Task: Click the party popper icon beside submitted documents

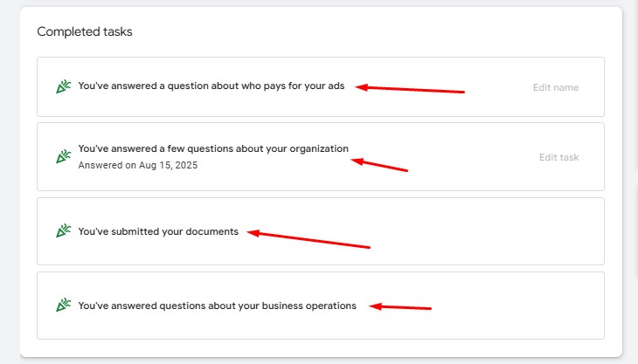Action: coord(64,230)
